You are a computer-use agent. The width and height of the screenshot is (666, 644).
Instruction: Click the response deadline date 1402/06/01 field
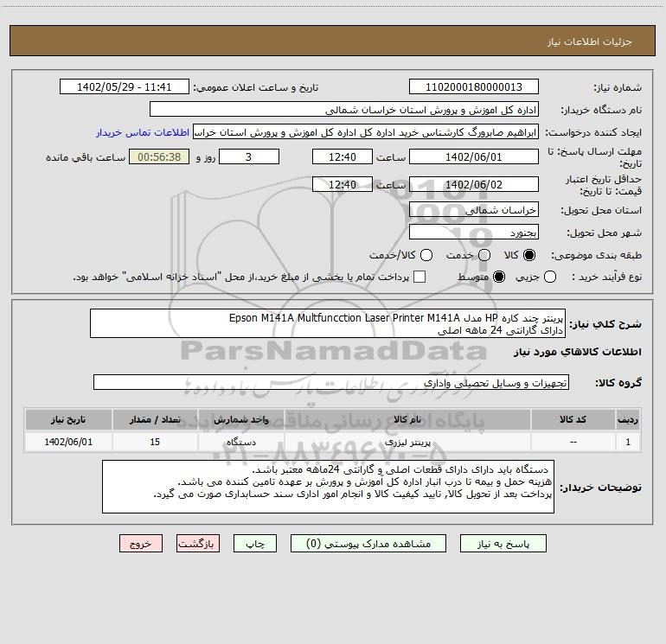[x=474, y=156]
